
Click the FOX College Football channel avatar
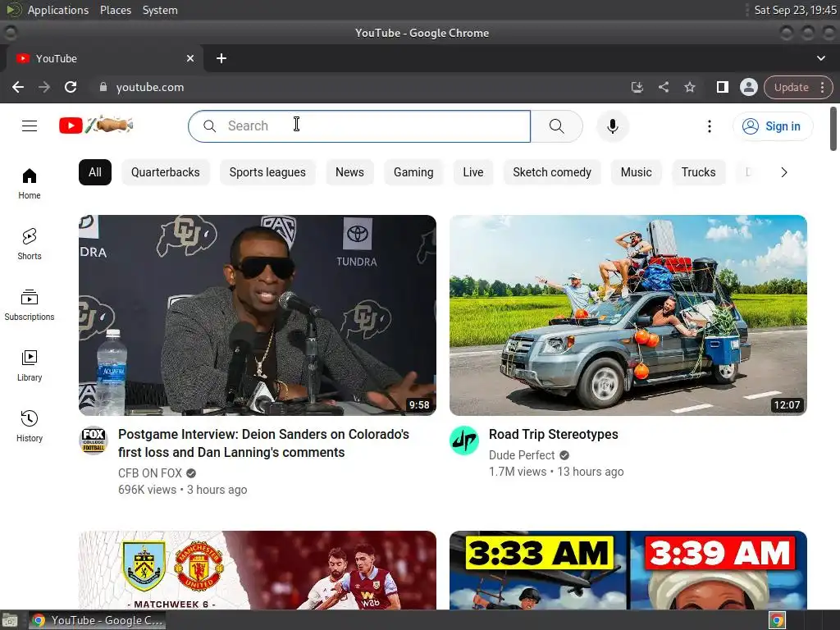(94, 441)
